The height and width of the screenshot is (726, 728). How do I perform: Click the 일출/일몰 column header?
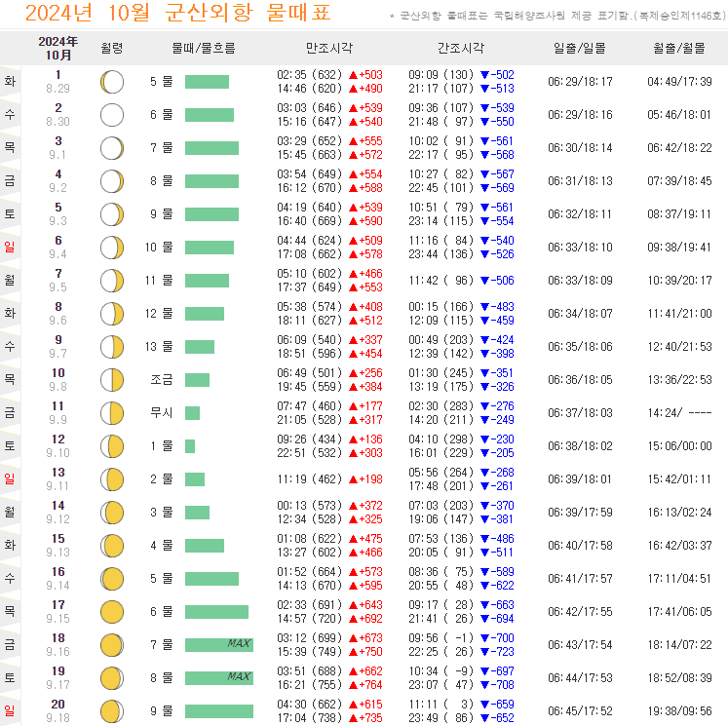point(580,48)
